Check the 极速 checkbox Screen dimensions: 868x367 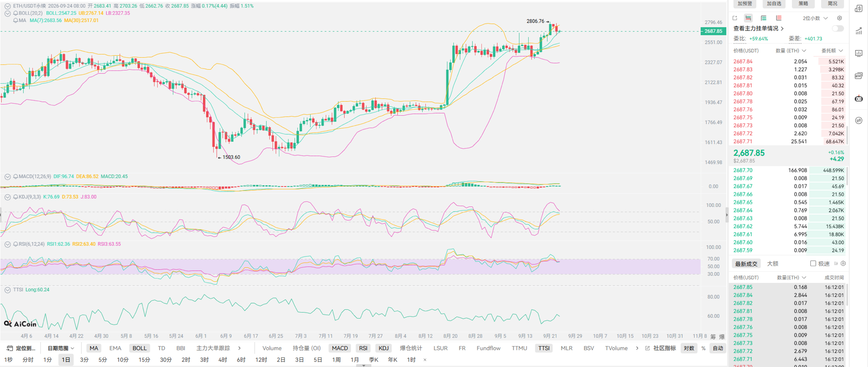click(x=813, y=263)
